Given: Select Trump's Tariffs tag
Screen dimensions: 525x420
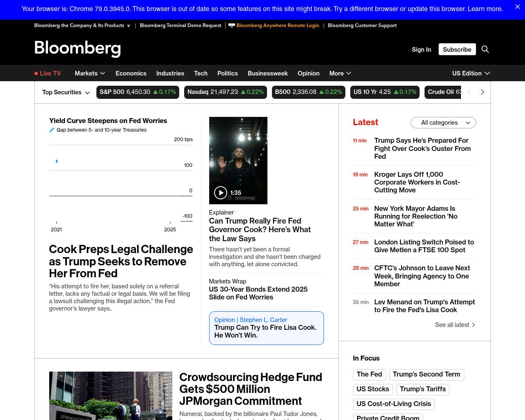Looking at the screenshot, I should [423, 389].
